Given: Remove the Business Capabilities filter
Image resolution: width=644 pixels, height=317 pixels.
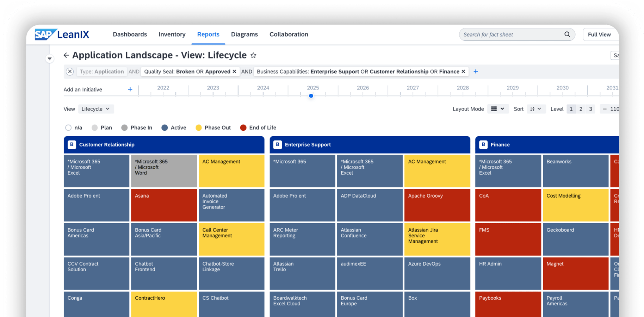Looking at the screenshot, I should point(463,72).
